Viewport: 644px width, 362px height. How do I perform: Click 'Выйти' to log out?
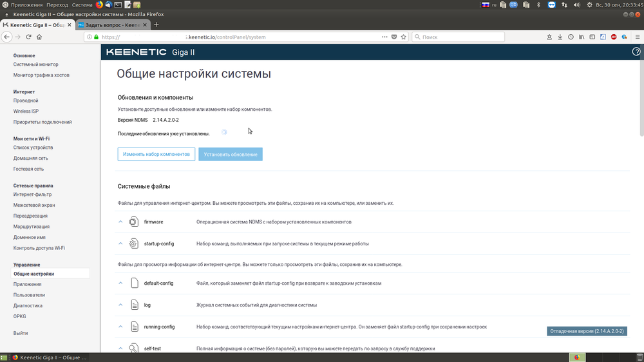21,333
